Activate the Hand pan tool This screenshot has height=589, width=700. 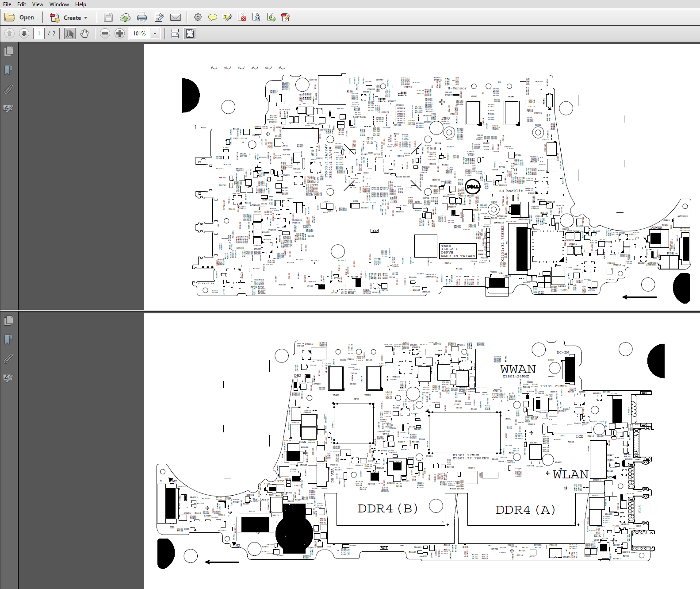point(84,34)
